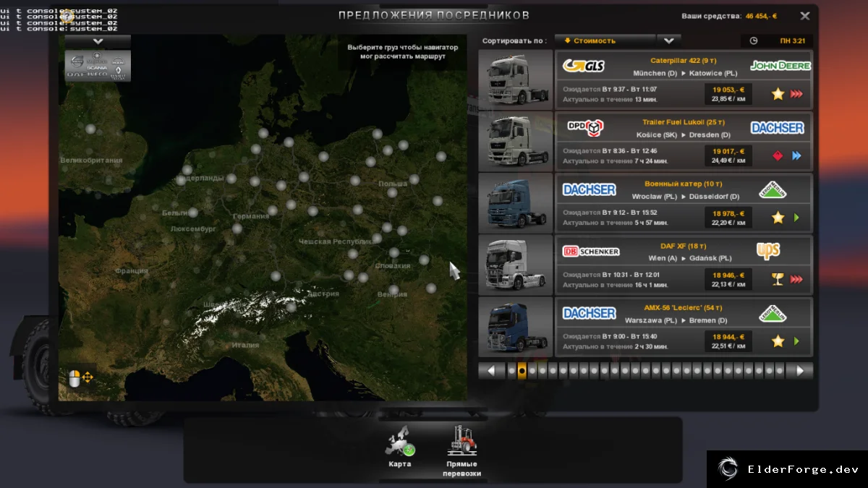Select the truck thumbnail of the Caterpillar 422 job

[516, 80]
